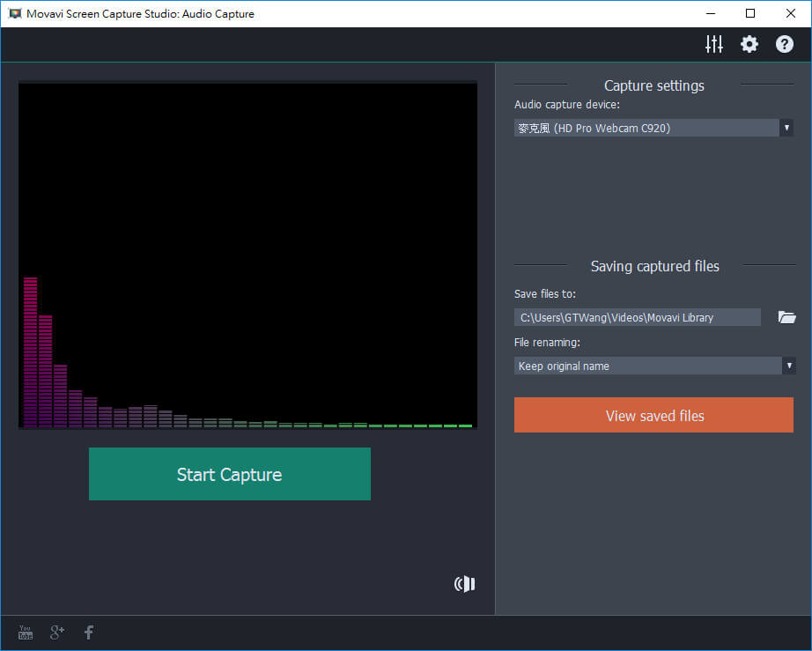
Task: Open Movavi YouTube channel icon
Action: click(26, 633)
